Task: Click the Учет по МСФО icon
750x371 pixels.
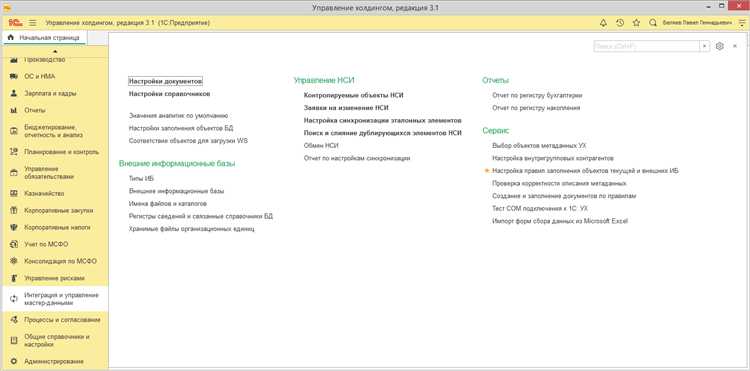Action: click(x=14, y=244)
